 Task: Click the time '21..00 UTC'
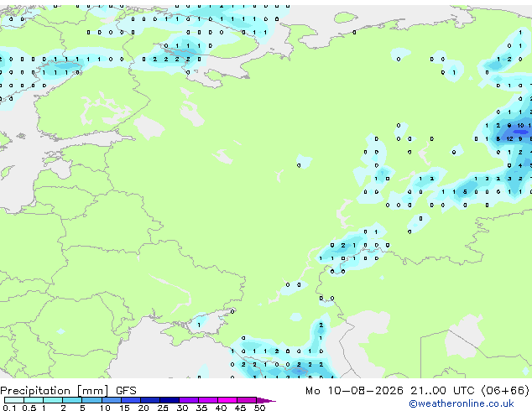442,391
